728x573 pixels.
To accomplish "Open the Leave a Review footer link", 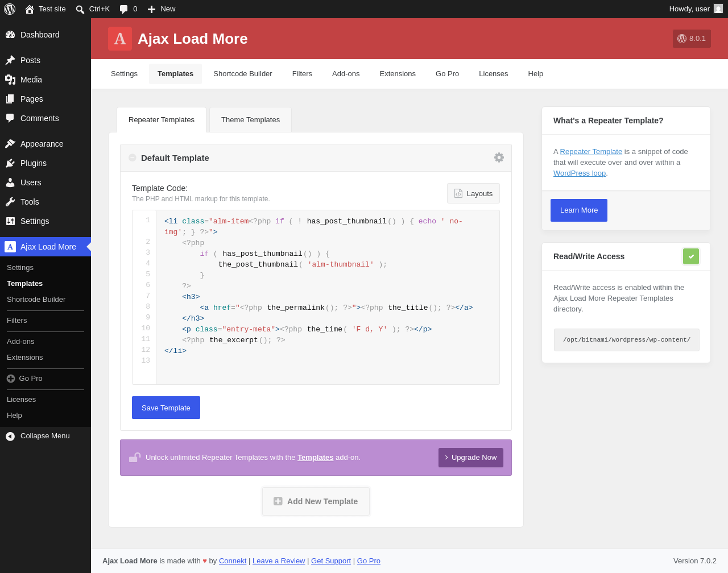I will click(x=279, y=561).
